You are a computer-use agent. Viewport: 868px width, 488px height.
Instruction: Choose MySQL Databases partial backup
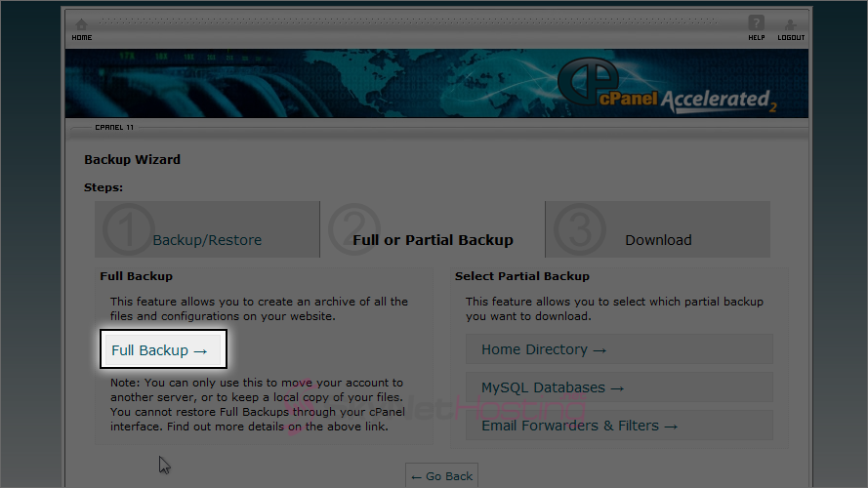pyautogui.click(x=553, y=387)
